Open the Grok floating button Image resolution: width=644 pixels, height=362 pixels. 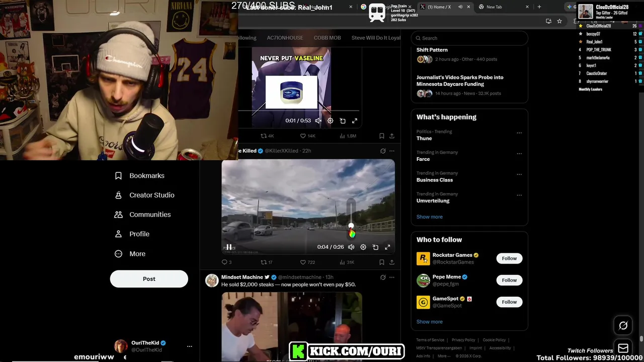point(623,326)
